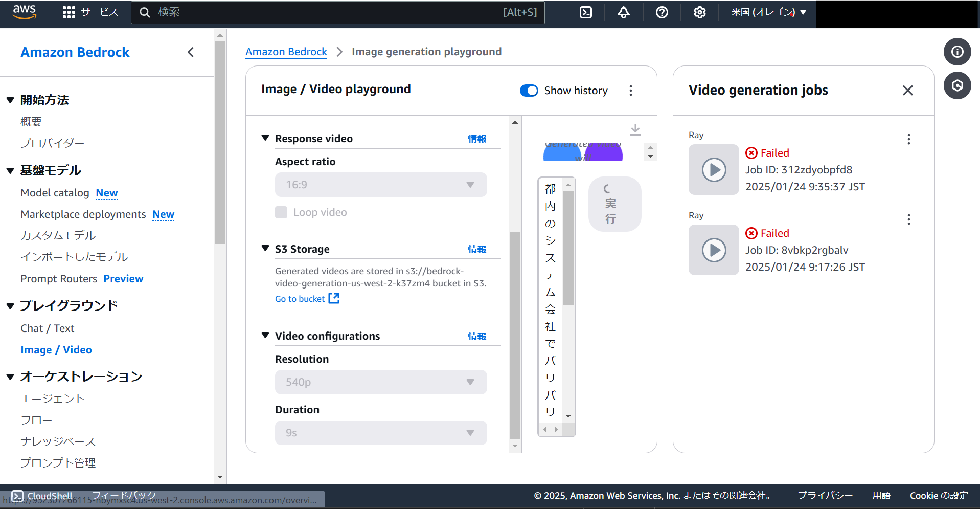This screenshot has height=509, width=980.
Task: Open the region selector 米国 (オレゴン)
Action: [768, 12]
